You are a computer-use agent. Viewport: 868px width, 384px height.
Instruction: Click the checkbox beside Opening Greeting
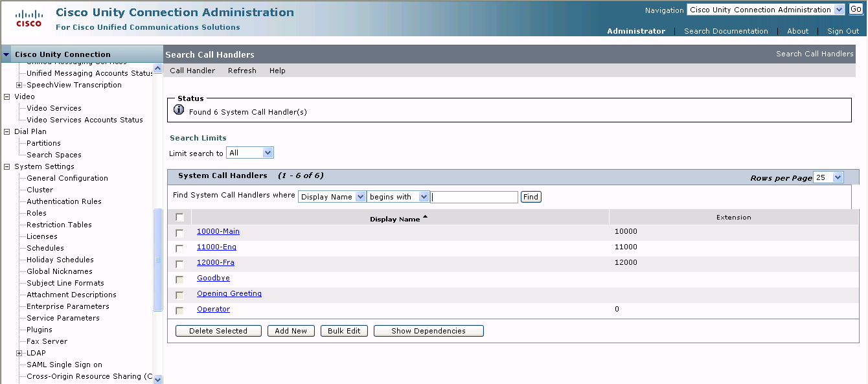point(179,295)
